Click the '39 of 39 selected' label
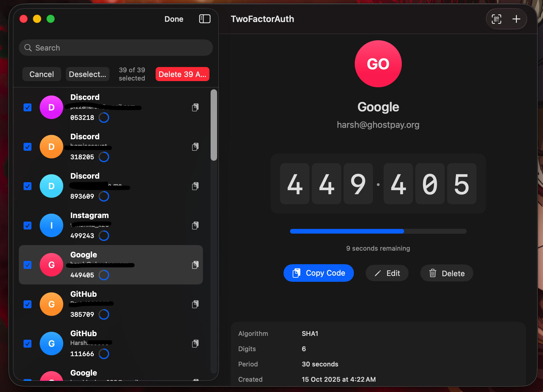 tap(132, 74)
